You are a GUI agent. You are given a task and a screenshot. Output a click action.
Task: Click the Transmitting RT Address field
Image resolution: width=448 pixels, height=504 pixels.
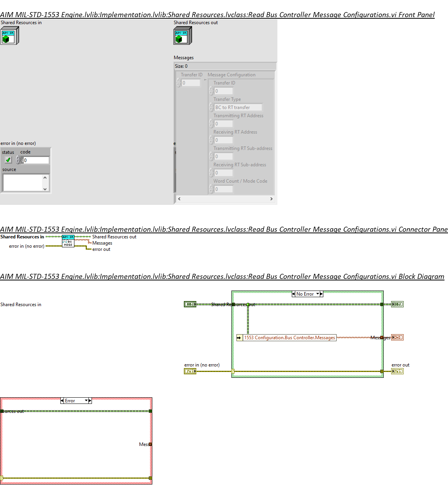(x=224, y=124)
